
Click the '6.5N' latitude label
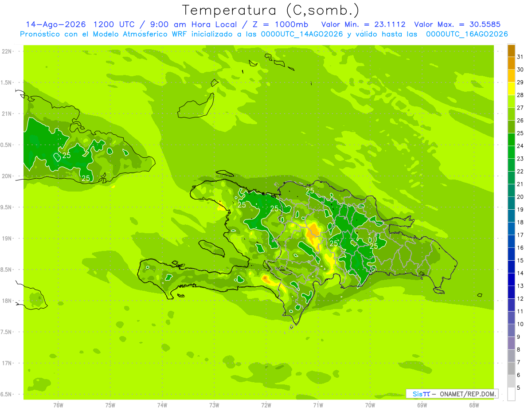6,394
